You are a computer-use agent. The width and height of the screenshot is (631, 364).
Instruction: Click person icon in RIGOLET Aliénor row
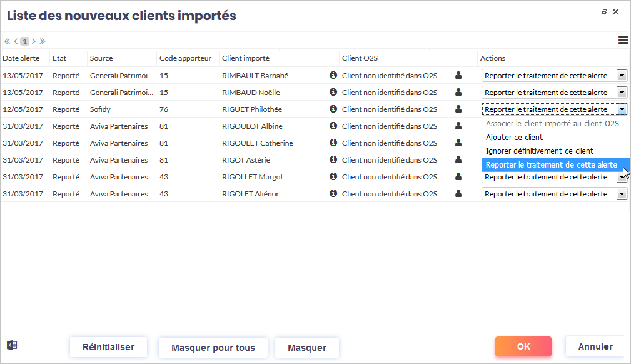[458, 193]
